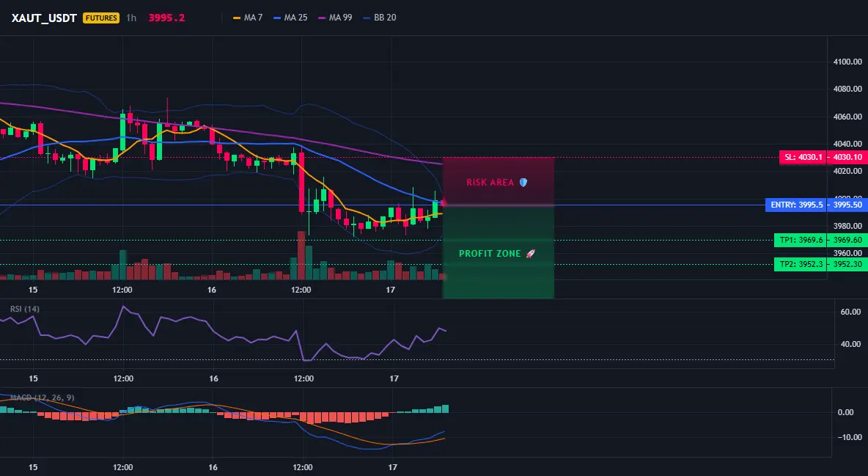
Task: Click date 17 on main chart axis
Action: 390,290
